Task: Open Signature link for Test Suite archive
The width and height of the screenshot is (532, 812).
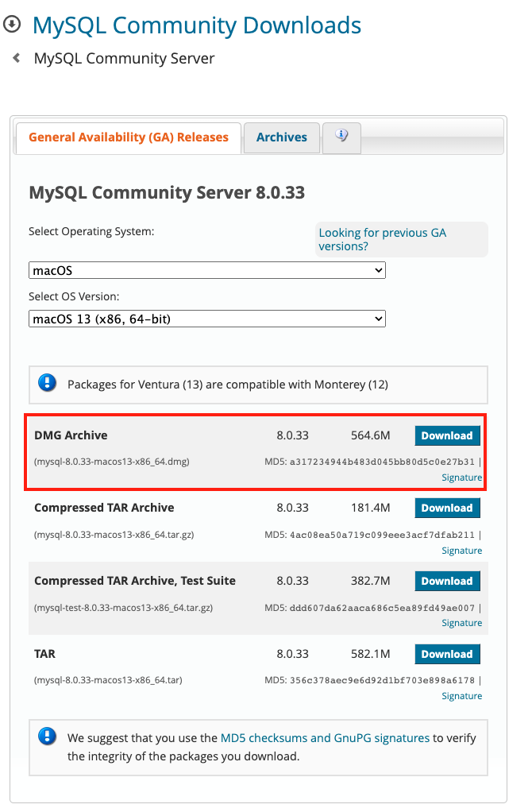Action: coord(461,623)
